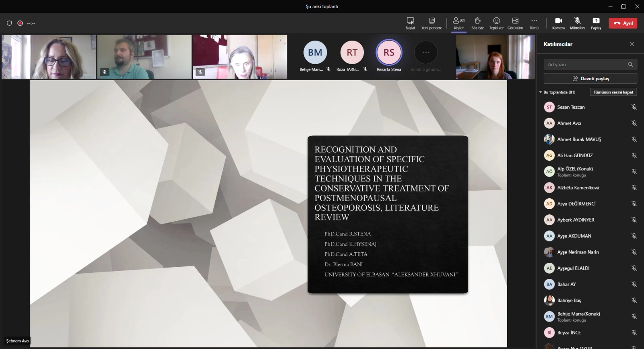Click the recording indicator icon
The image size is (644, 349).
pyautogui.click(x=20, y=23)
